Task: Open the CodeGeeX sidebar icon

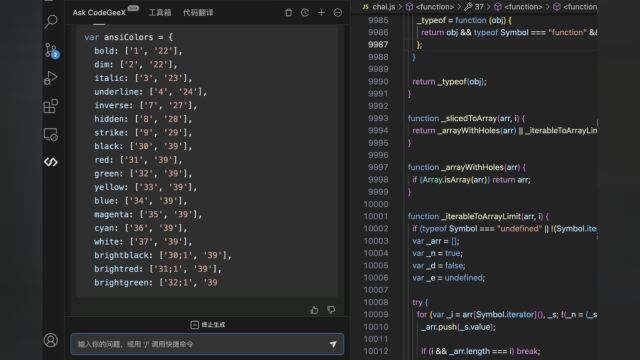Action: (51, 162)
